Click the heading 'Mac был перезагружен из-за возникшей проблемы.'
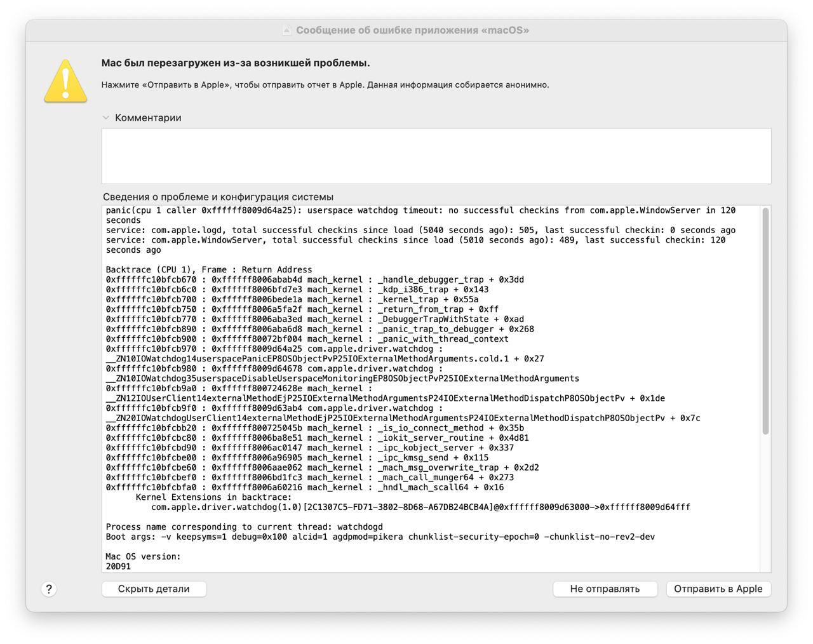 (236, 63)
